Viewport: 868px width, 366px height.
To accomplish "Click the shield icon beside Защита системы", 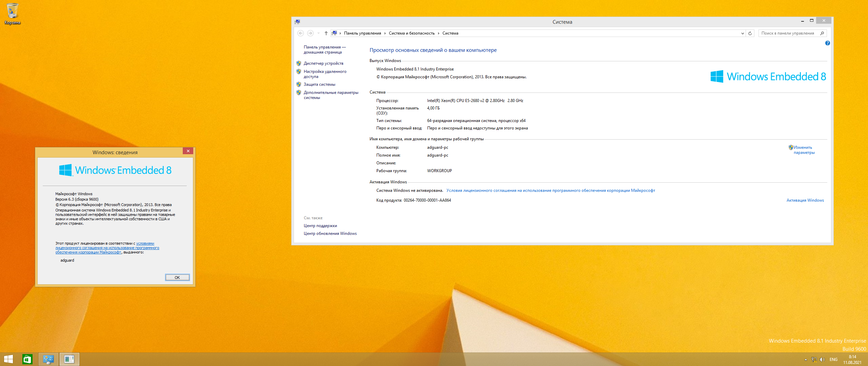I will tap(299, 84).
